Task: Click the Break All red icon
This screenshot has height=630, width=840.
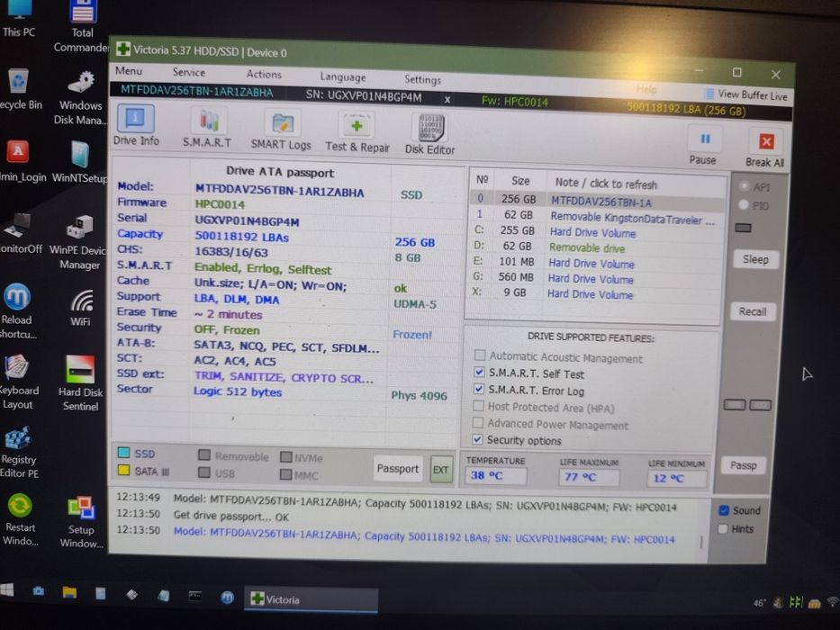Action: [766, 141]
